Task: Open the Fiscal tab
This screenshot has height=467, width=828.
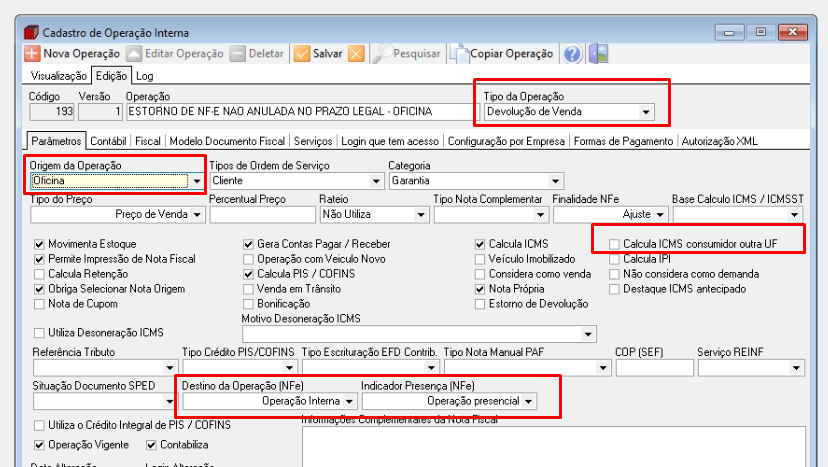Action: pyautogui.click(x=147, y=142)
